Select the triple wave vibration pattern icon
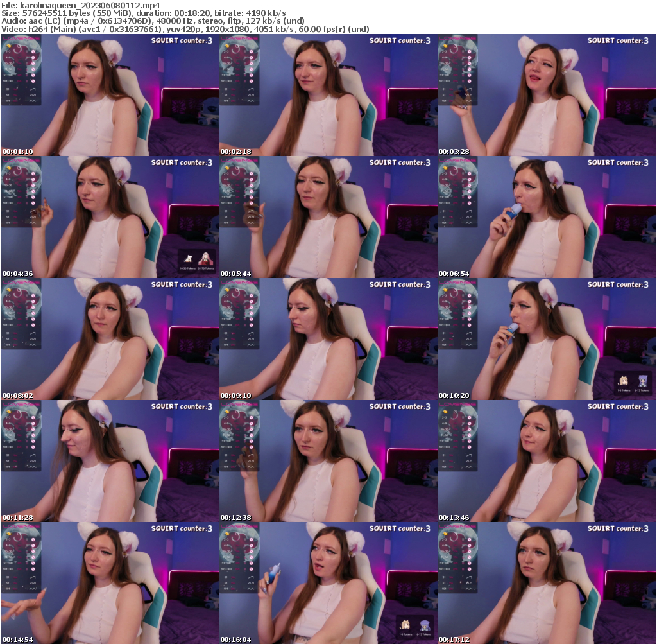The image size is (657, 644). 33,100
